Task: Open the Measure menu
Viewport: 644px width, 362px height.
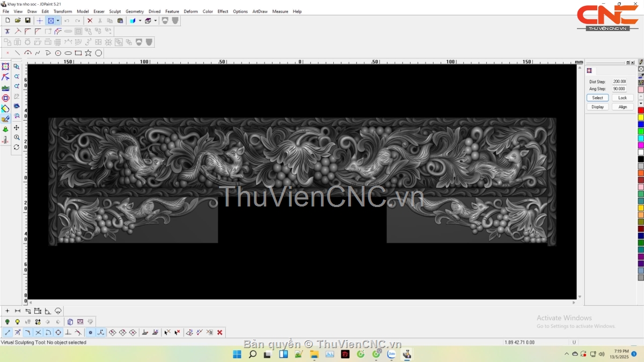Action: [x=280, y=11]
